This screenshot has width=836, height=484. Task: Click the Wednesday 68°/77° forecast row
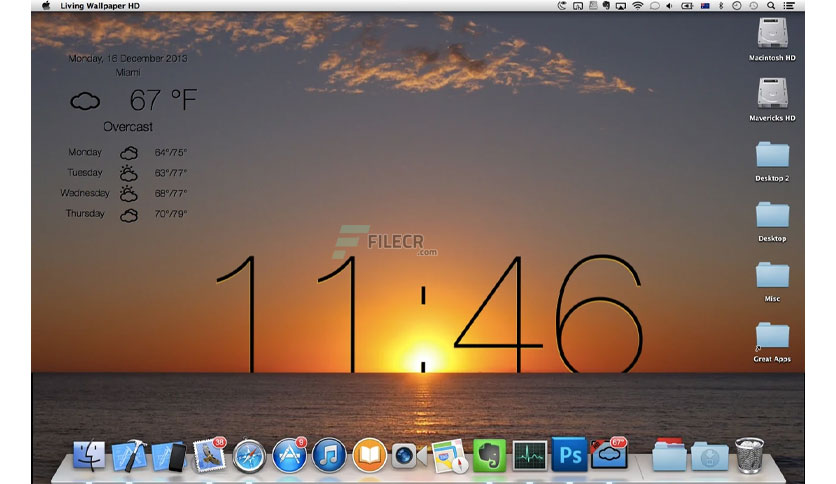click(124, 193)
